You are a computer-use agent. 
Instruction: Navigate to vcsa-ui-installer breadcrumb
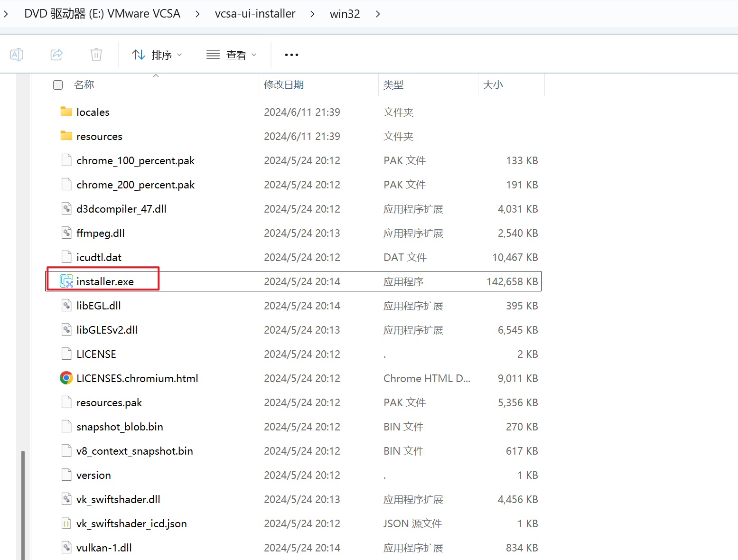[255, 14]
